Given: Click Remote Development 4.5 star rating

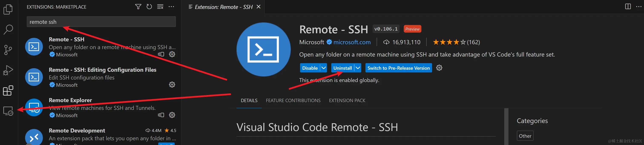Looking at the screenshot, I should (x=170, y=130).
